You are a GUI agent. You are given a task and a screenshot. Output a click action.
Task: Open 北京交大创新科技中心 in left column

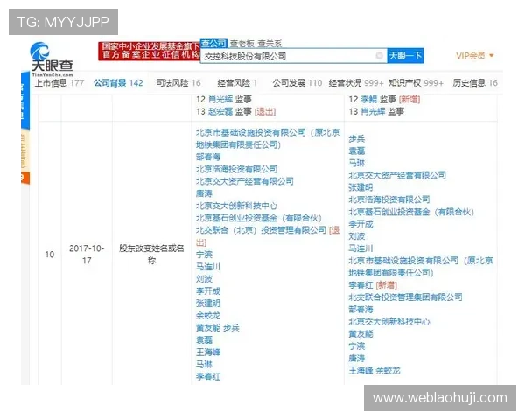click(x=236, y=206)
